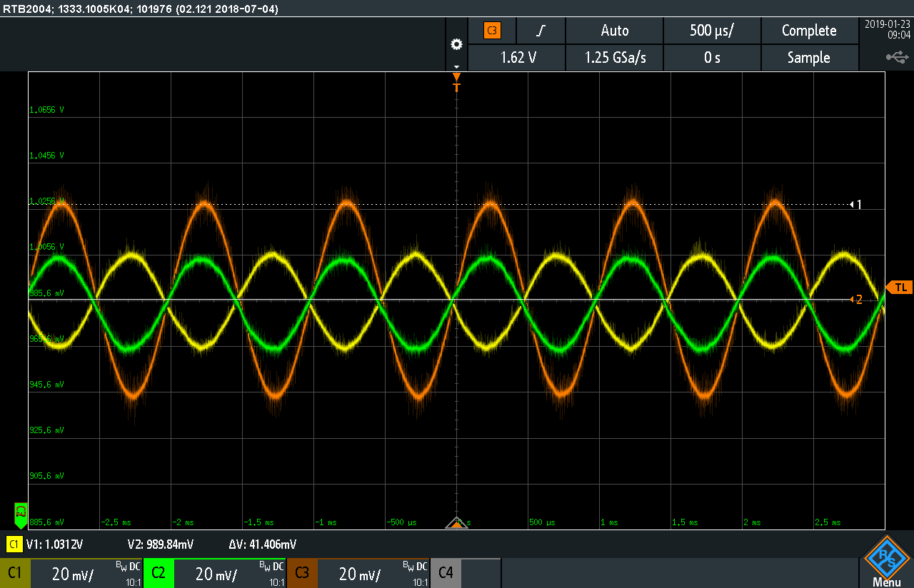Adjust the 500 µs/ horizontal scale
This screenshot has height=588, width=914.
pyautogui.click(x=712, y=31)
